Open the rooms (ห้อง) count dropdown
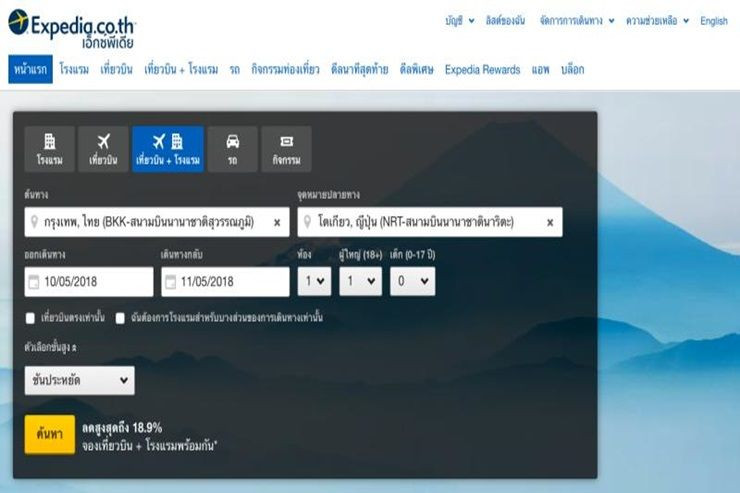Viewport: 740px width, 493px height. pyautogui.click(x=315, y=282)
